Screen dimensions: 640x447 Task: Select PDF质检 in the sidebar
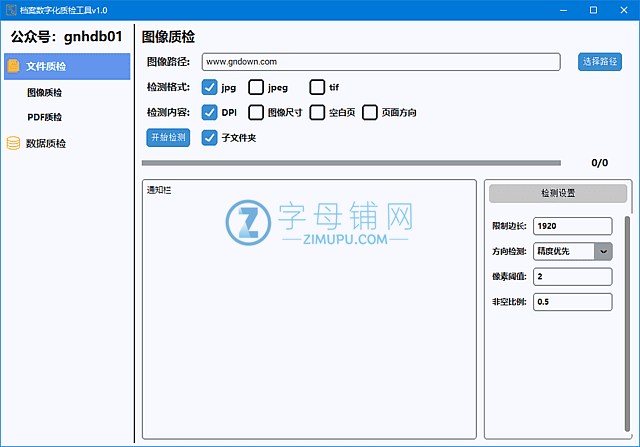(x=44, y=117)
